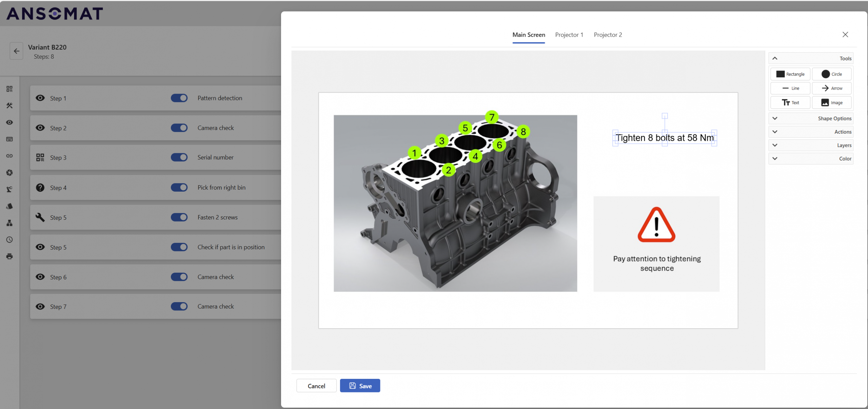
Task: Select the Circle shape tool
Action: click(x=831, y=74)
